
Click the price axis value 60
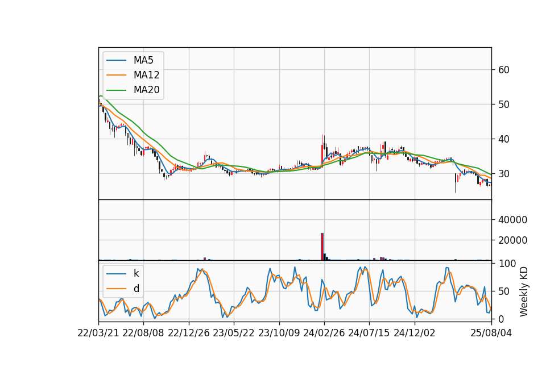click(503, 70)
